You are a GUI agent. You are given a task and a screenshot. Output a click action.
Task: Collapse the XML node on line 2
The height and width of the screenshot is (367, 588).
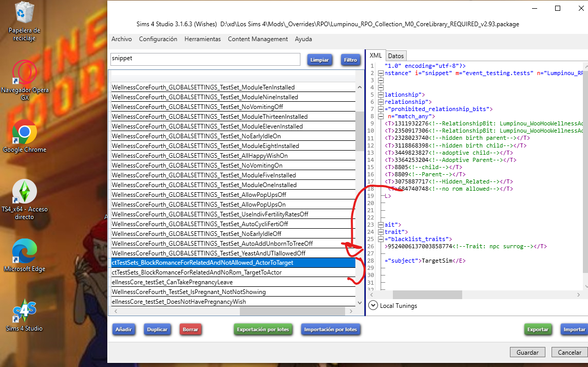click(x=381, y=73)
